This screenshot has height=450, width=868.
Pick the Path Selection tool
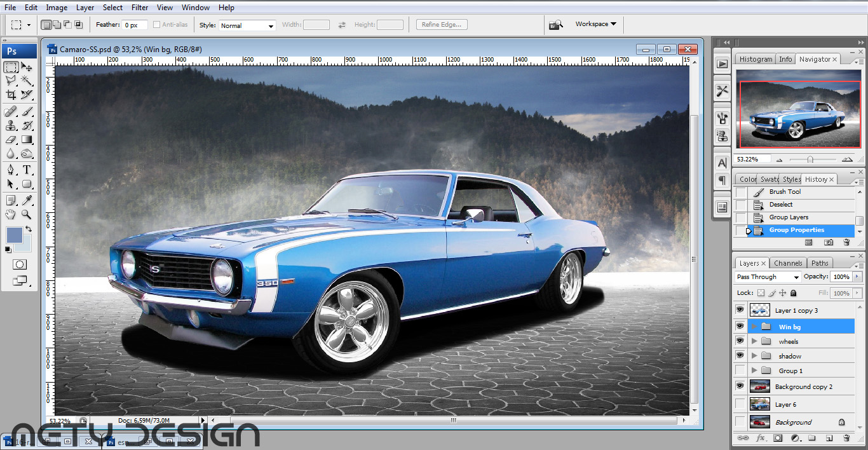coord(11,184)
